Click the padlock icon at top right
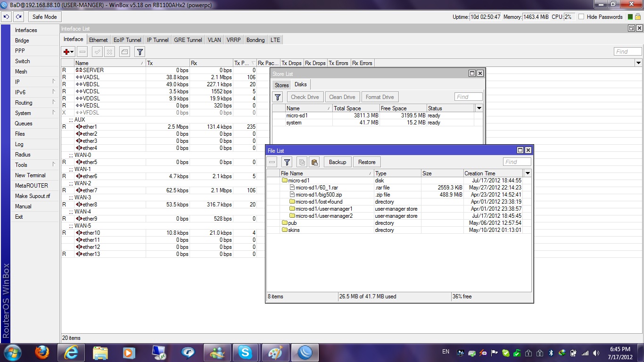Viewport: 644px width, 362px height. click(x=638, y=16)
